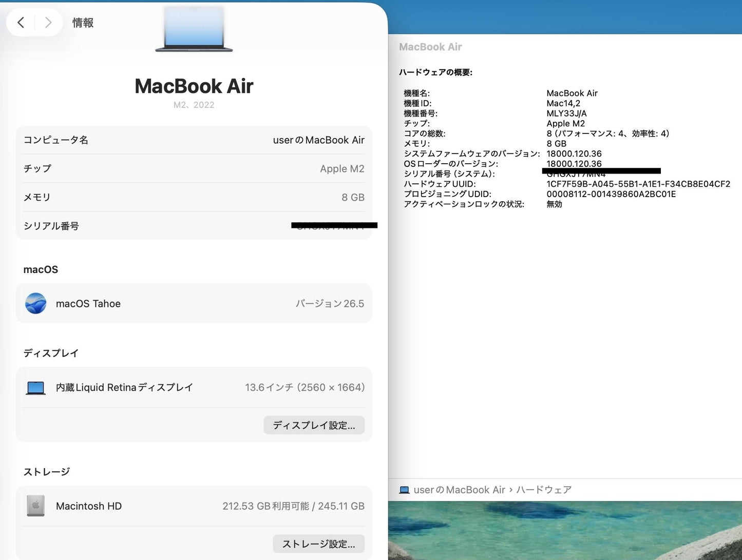Screen dimensions: 742x560
Task: Click the MacBook Air laptop image
Action: [x=194, y=29]
